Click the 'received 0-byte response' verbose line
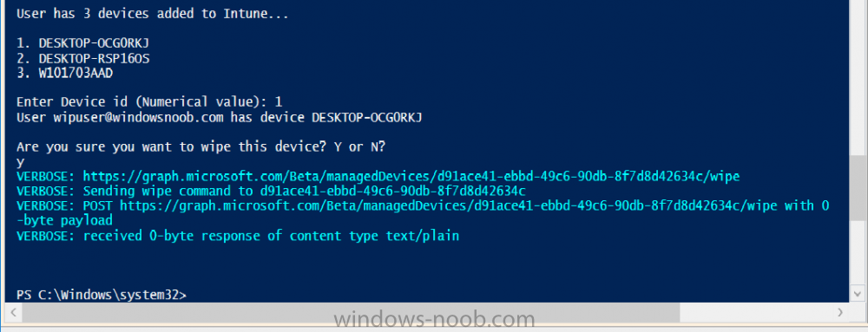The height and width of the screenshot is (332, 868). point(238,236)
